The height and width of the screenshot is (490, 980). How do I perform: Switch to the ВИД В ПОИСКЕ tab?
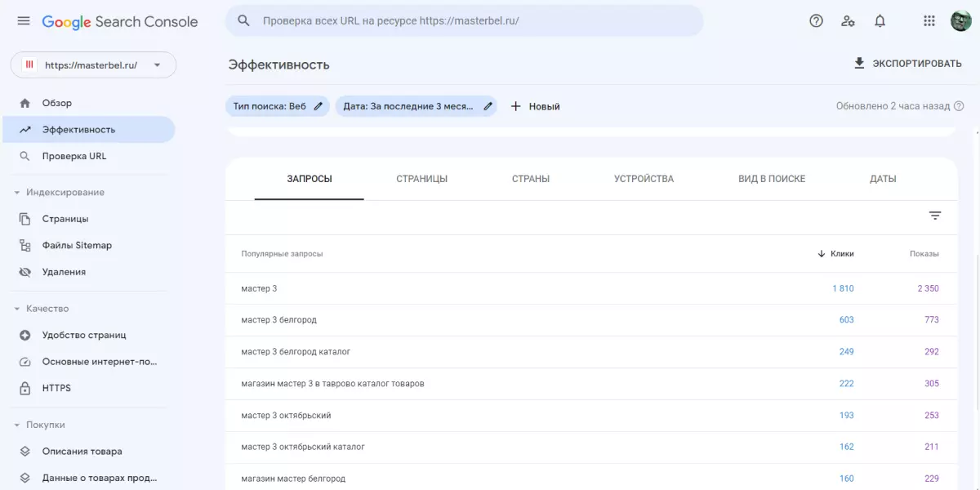tap(772, 179)
